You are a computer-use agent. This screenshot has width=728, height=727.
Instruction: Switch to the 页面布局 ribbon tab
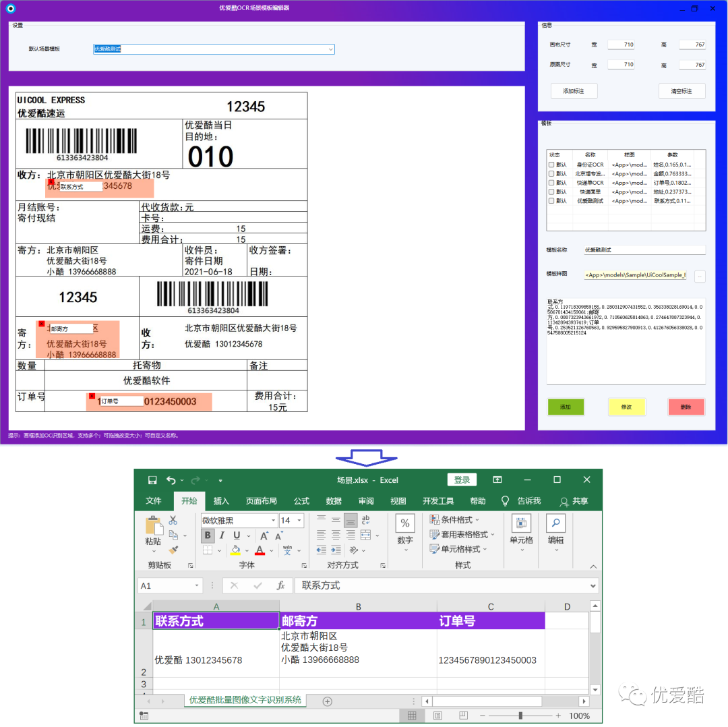262,501
